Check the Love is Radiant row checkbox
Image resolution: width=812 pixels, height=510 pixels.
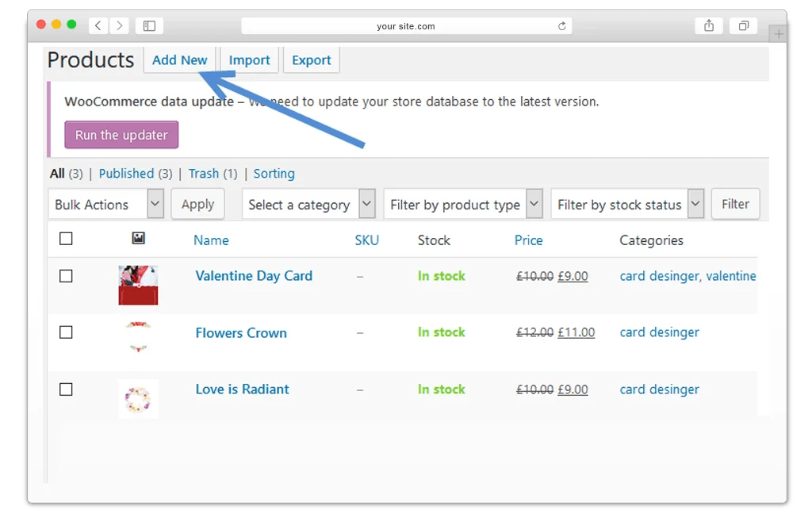(x=66, y=389)
